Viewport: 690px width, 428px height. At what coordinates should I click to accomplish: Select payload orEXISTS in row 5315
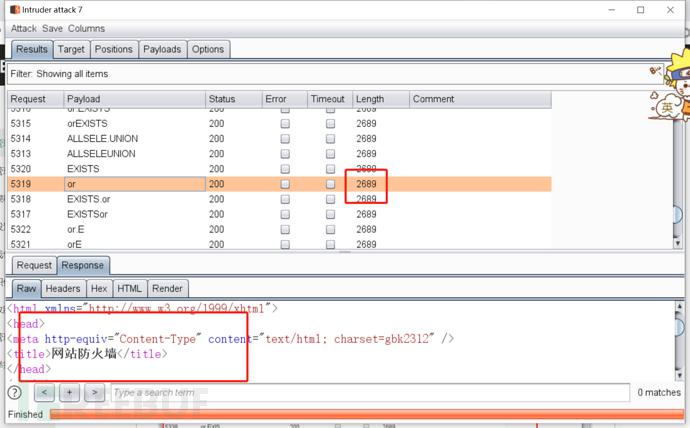87,124
